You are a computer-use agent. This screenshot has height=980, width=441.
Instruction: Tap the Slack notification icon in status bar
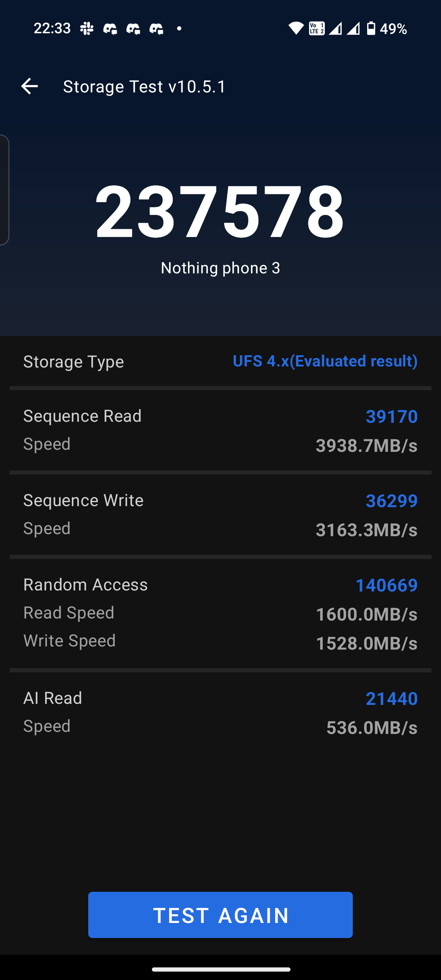click(87, 29)
